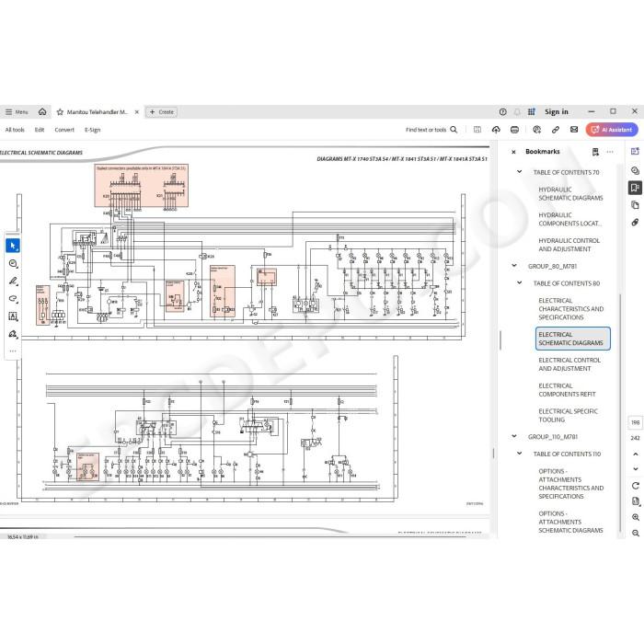
Task: Collapse the GROUP_110_M781 bookmark
Action: pos(513,436)
